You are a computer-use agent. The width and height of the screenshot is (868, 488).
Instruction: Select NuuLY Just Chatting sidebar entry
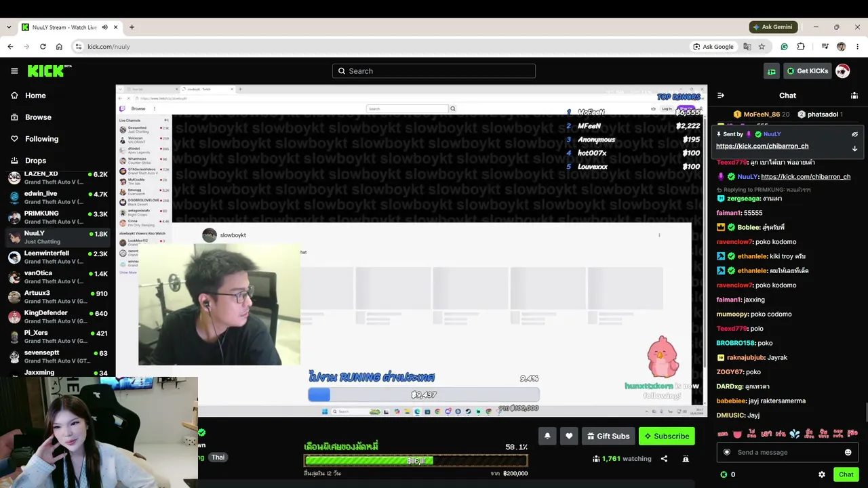(58, 237)
